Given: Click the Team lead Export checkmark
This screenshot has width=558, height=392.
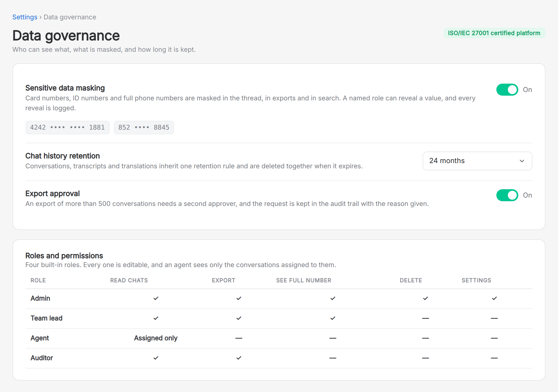Looking at the screenshot, I should (x=239, y=318).
